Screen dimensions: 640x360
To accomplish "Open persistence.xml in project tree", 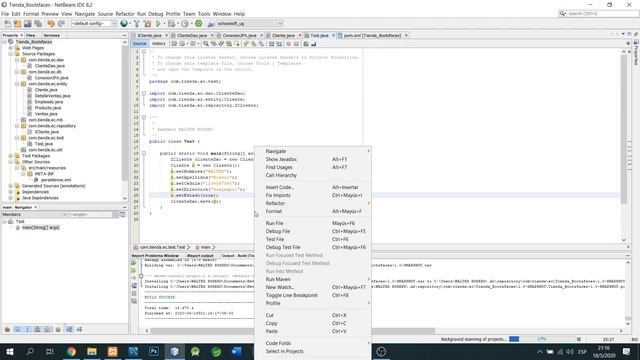I will pos(56,180).
